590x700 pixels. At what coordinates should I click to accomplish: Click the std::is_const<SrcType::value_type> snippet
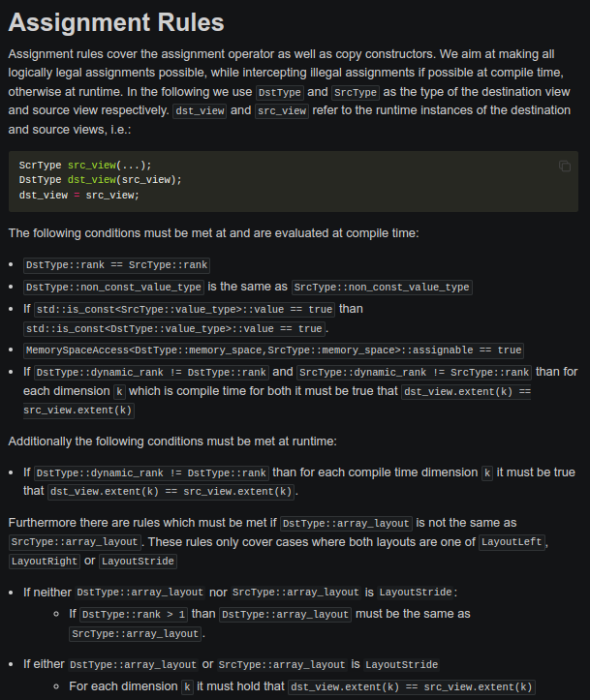[184, 310]
